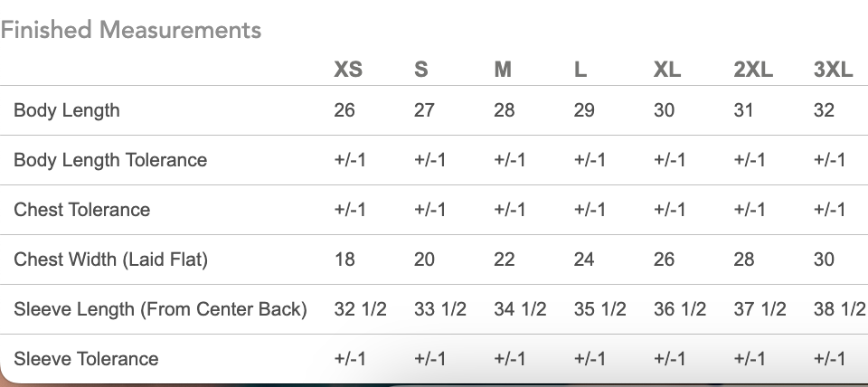Click the Sleeve Tolerance row label

pyautogui.click(x=86, y=359)
